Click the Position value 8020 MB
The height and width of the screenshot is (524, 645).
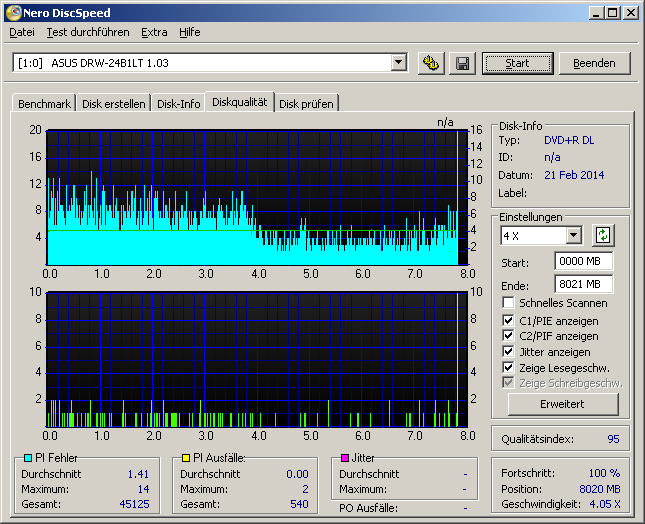pos(600,489)
